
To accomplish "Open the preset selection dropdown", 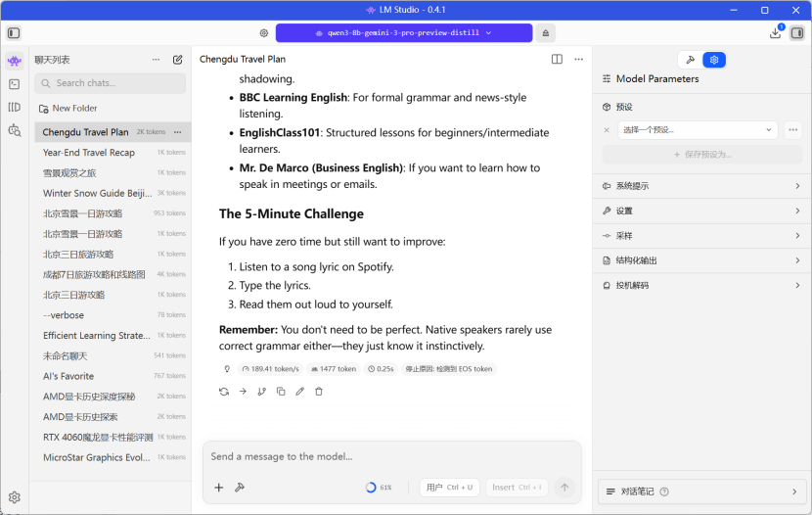I will pos(699,129).
